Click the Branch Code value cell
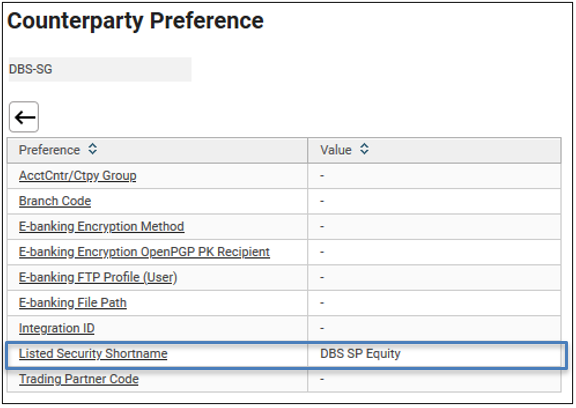This screenshot has height=408, width=576. 434,201
